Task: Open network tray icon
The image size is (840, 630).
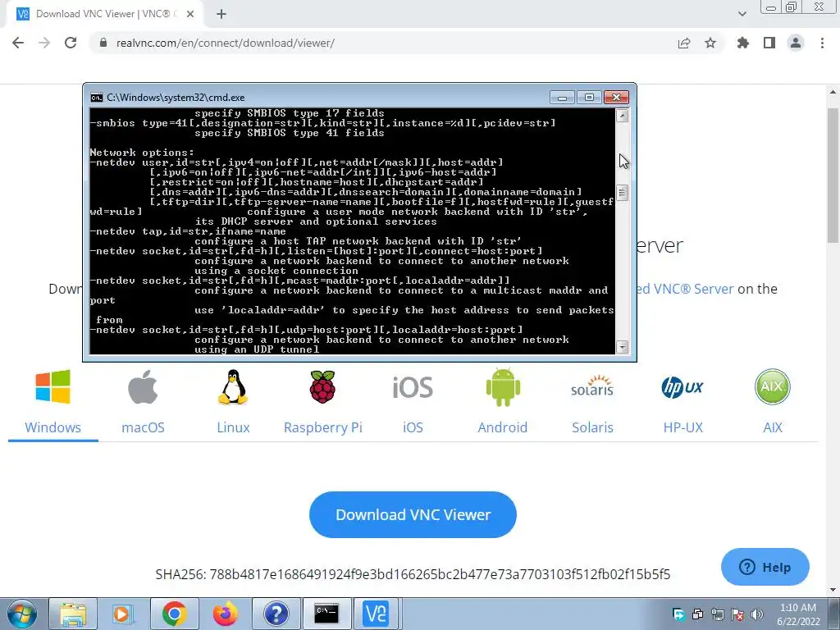Action: [x=717, y=615]
